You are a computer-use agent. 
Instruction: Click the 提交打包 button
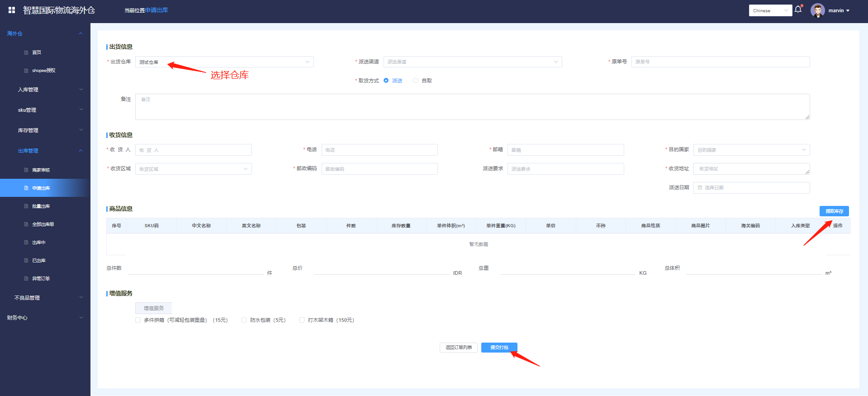coord(499,348)
